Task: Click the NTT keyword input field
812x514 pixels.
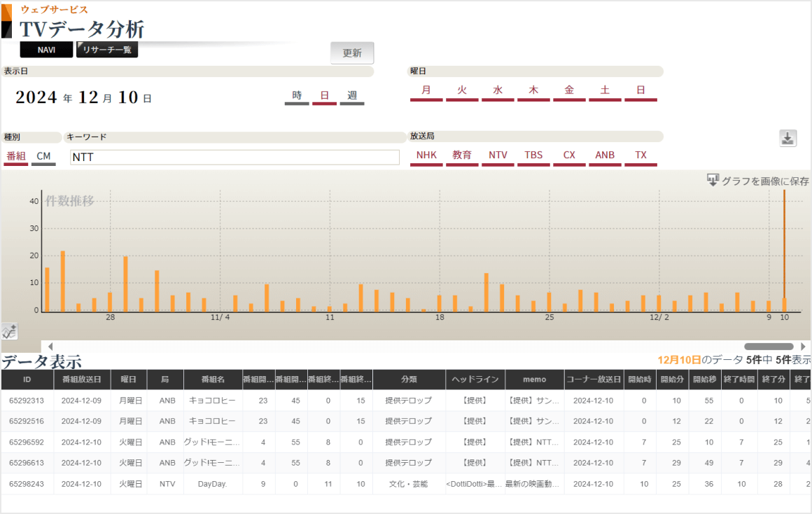Action: [x=234, y=158]
